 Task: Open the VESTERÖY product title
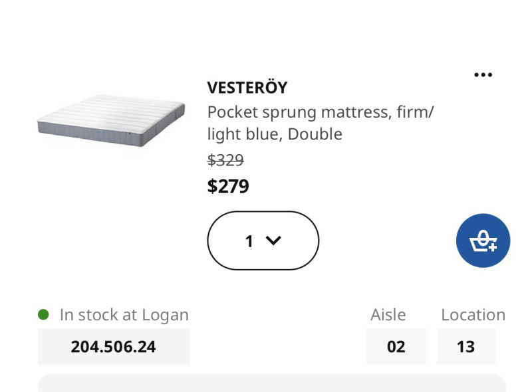pos(247,88)
